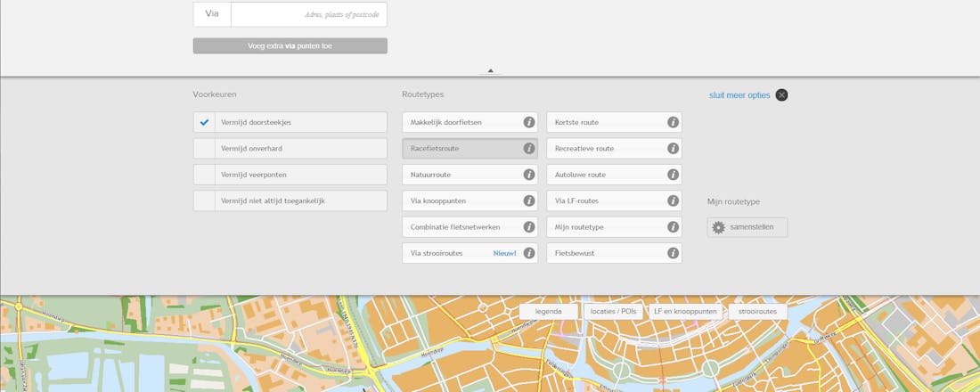Select Makkelijk doorfietsen route type

pos(470,123)
